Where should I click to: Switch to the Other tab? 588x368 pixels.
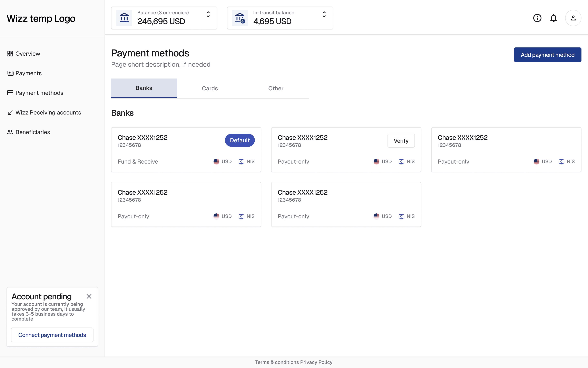(x=276, y=88)
